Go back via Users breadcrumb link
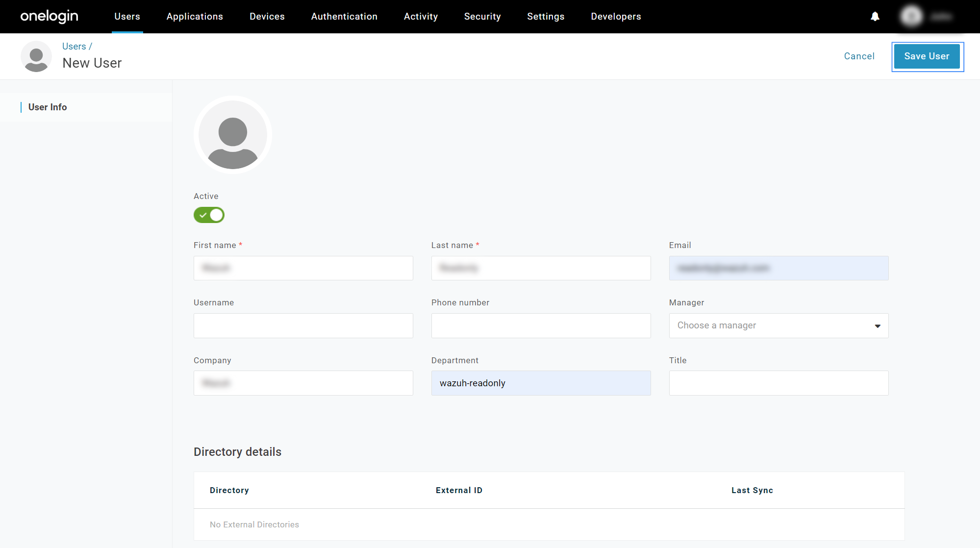The width and height of the screenshot is (980, 548). point(74,46)
